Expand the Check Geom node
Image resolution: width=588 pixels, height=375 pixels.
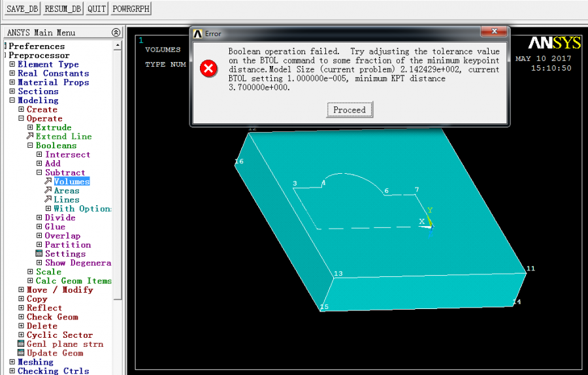21,316
